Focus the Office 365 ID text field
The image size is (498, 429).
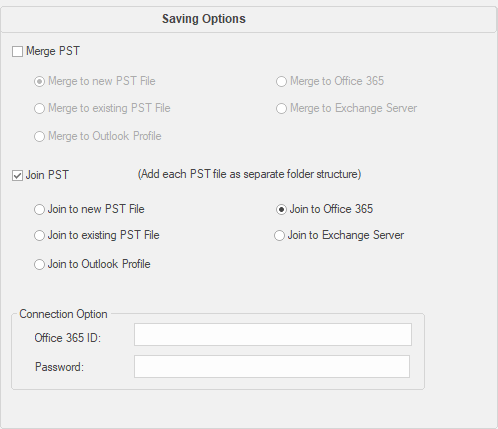click(273, 334)
